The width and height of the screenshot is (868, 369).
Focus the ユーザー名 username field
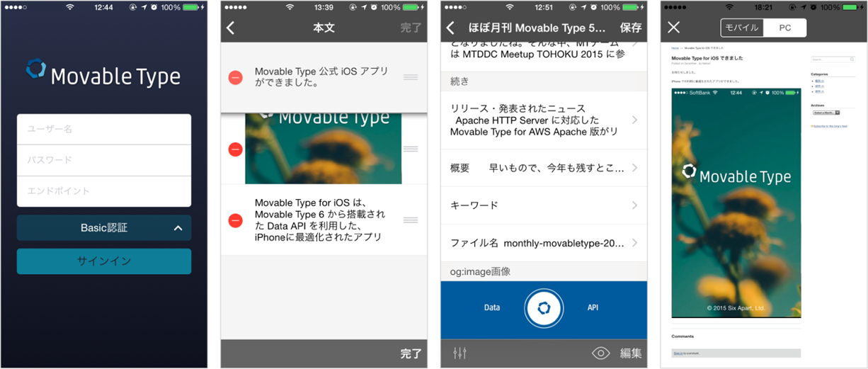[x=104, y=130]
